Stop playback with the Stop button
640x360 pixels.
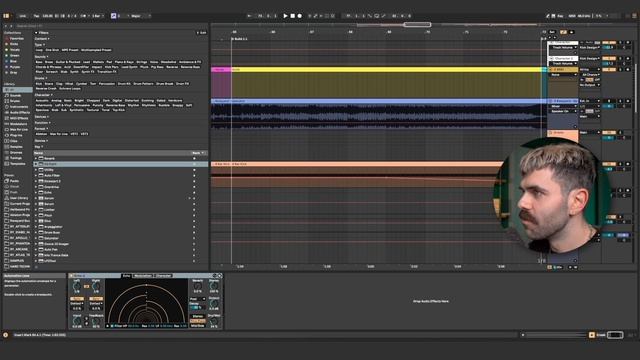[x=292, y=16]
